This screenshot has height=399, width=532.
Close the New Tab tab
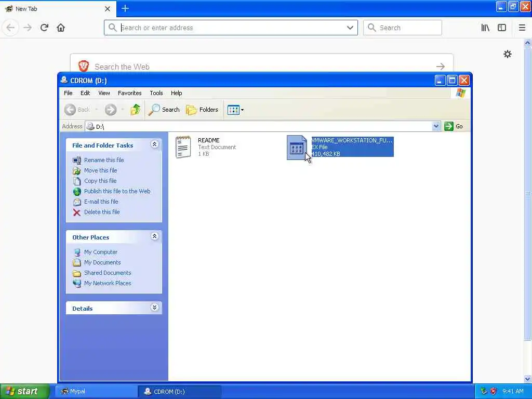[108, 9]
